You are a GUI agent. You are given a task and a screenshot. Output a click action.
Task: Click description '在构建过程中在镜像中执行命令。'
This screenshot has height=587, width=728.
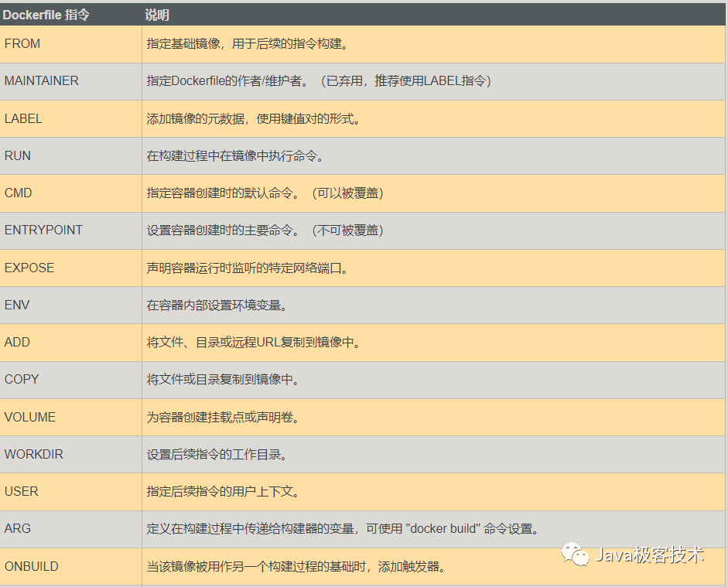(235, 156)
